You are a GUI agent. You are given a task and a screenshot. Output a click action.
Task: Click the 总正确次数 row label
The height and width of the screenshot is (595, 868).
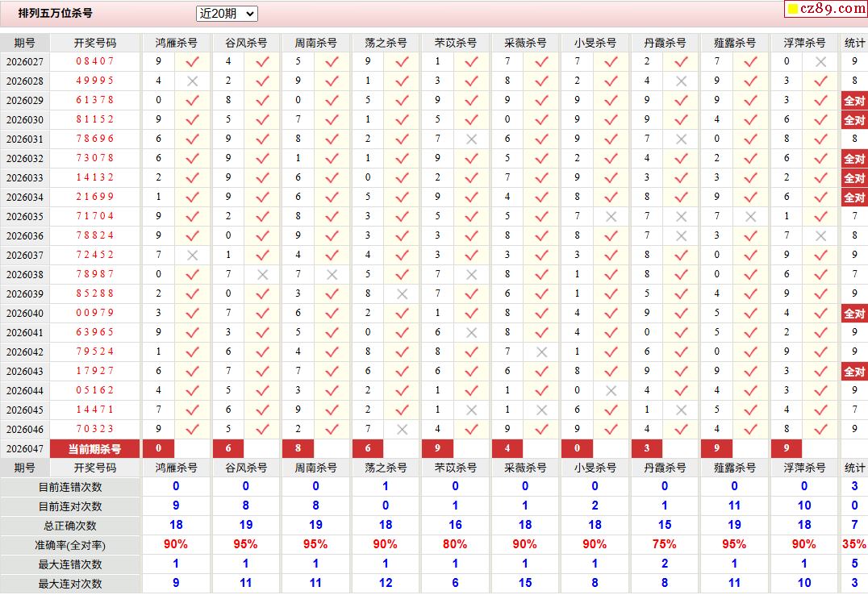click(70, 526)
